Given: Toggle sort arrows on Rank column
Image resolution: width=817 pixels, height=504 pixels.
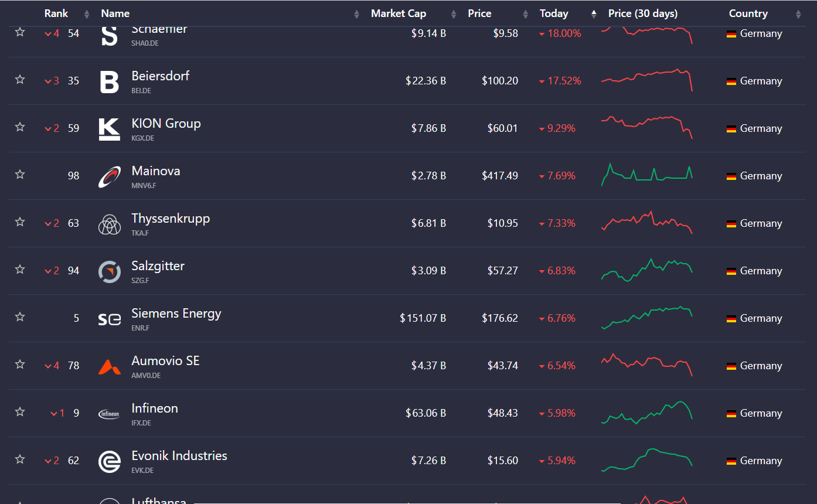Looking at the screenshot, I should click(87, 14).
